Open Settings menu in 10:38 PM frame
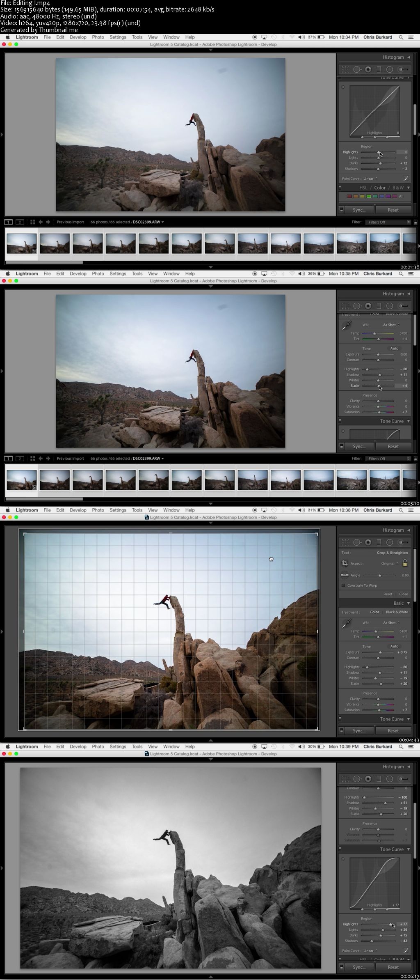 (x=118, y=510)
